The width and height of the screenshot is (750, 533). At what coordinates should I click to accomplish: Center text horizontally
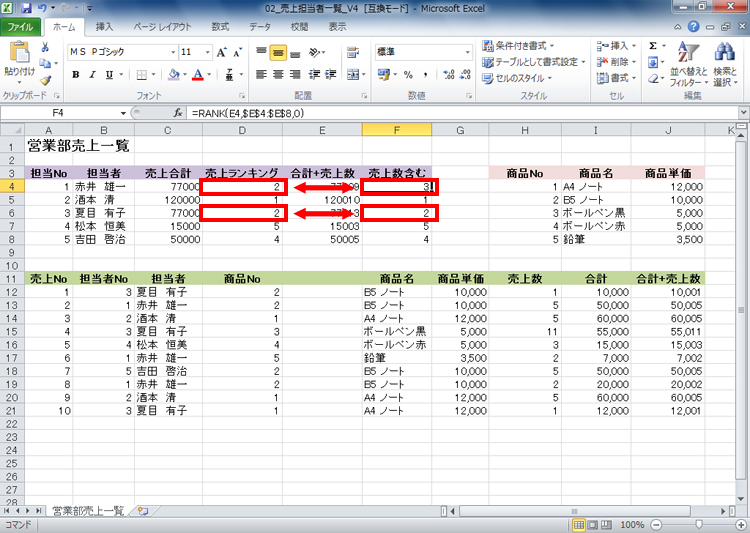click(278, 74)
